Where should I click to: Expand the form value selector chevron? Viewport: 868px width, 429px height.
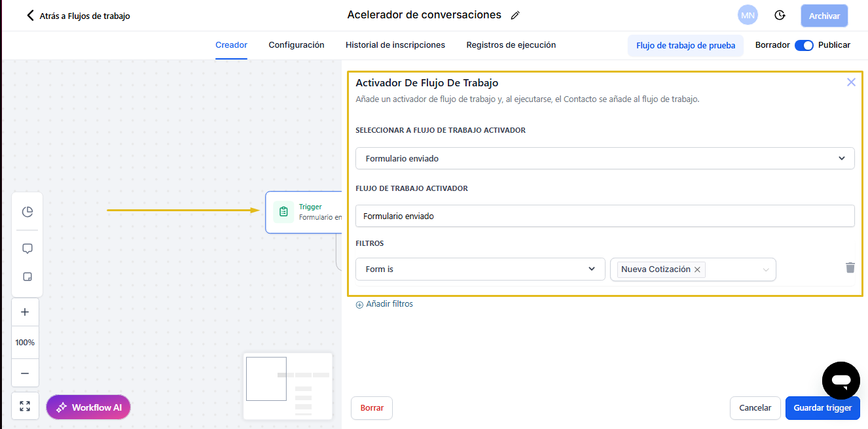(766, 269)
